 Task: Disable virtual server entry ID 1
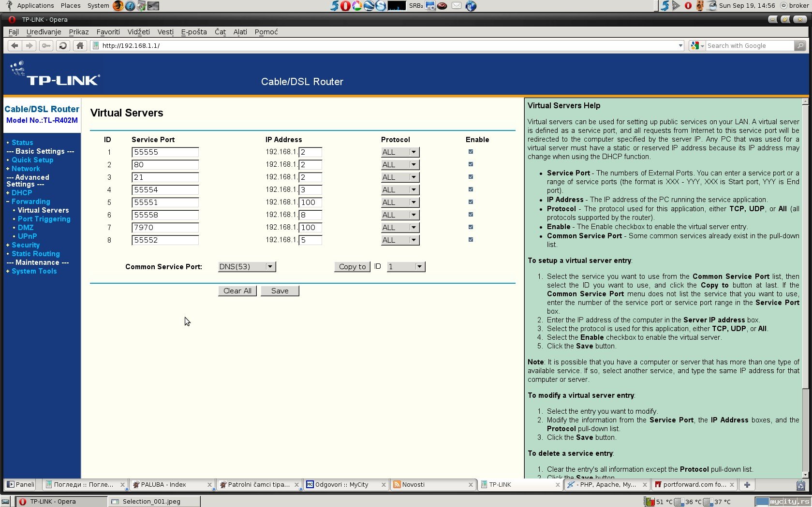pyautogui.click(x=471, y=152)
